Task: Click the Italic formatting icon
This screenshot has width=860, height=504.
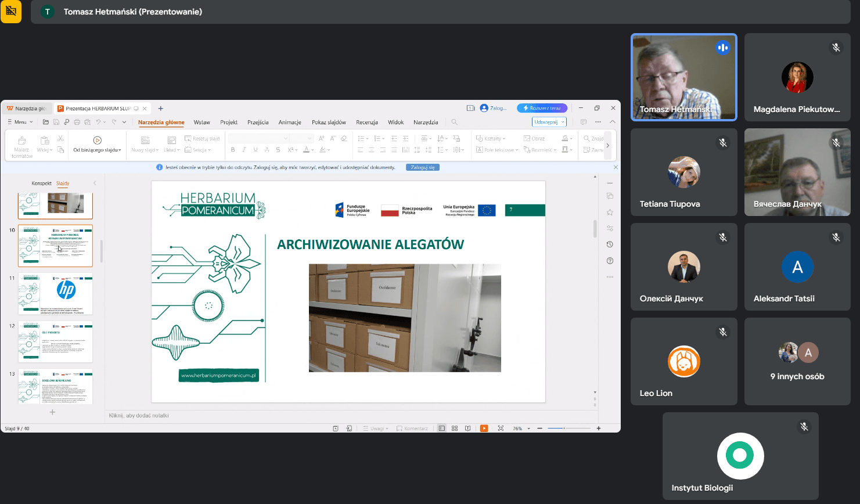Action: pos(244,150)
